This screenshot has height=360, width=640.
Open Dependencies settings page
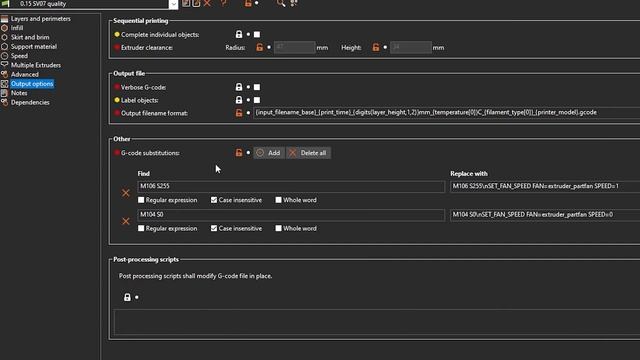click(30, 102)
